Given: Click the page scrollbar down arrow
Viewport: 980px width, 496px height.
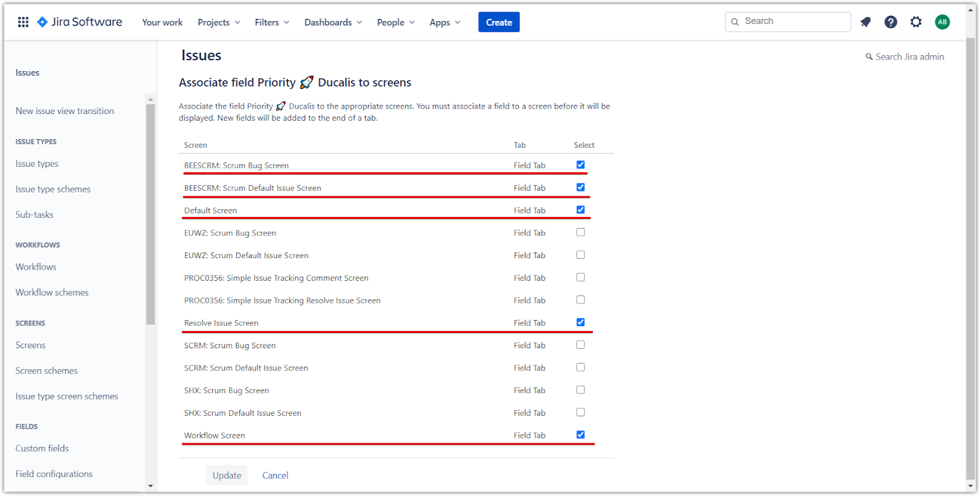Looking at the screenshot, I should click(x=970, y=486).
